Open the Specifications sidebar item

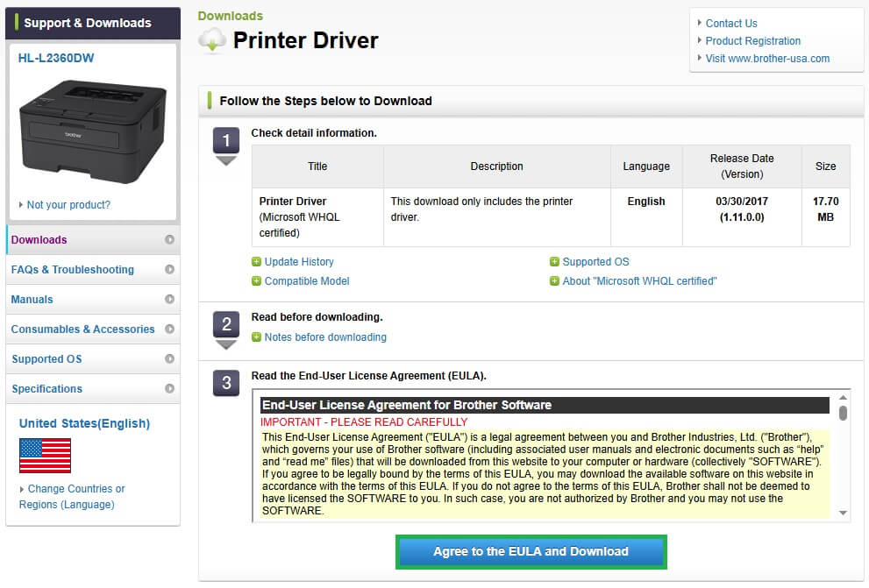pos(93,389)
